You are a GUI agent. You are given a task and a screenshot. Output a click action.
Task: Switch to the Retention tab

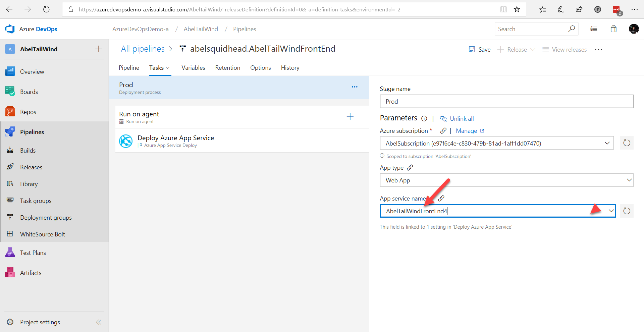(228, 68)
